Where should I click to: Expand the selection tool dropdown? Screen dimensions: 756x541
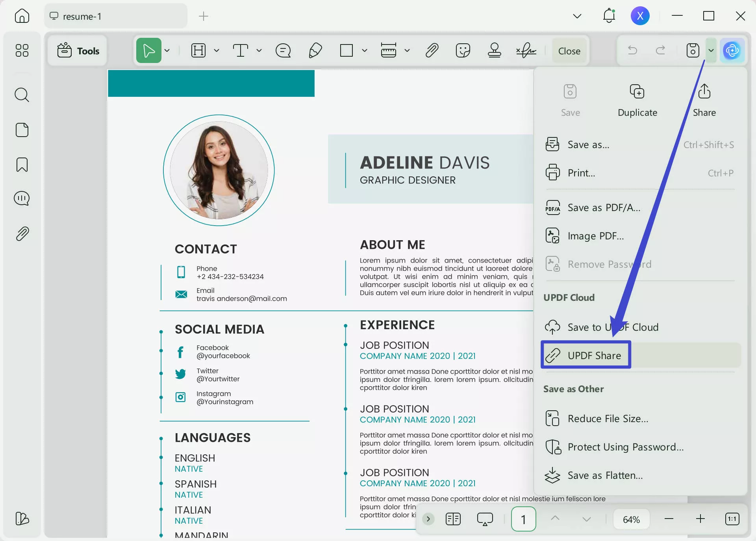click(167, 50)
